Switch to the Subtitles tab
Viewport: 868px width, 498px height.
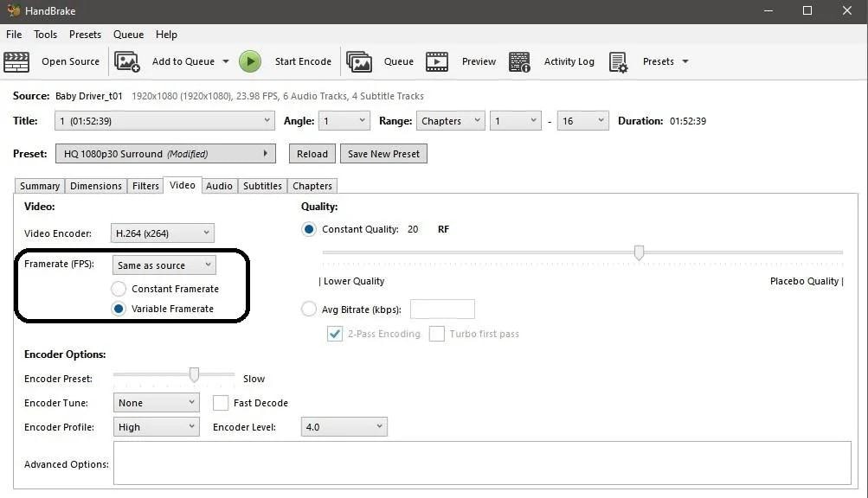point(262,186)
